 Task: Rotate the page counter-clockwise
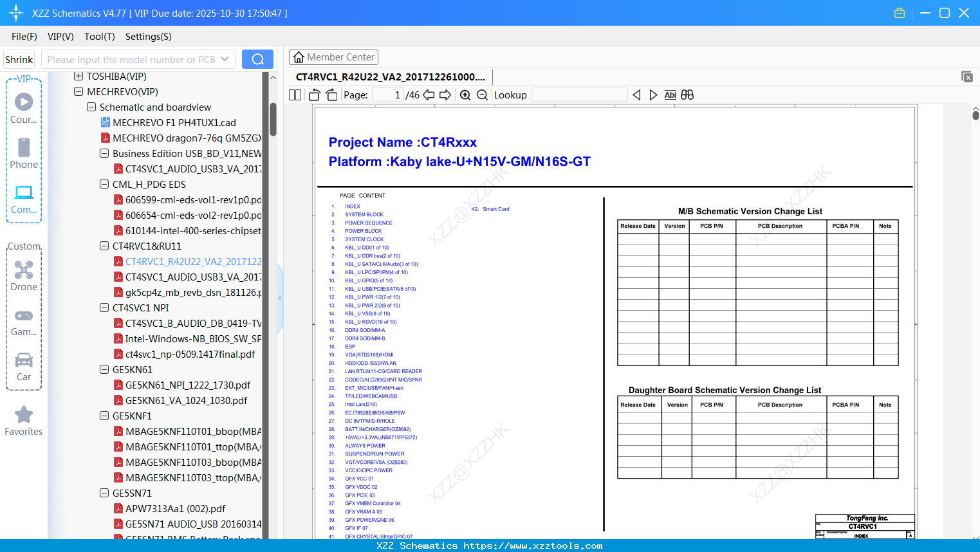pos(315,95)
